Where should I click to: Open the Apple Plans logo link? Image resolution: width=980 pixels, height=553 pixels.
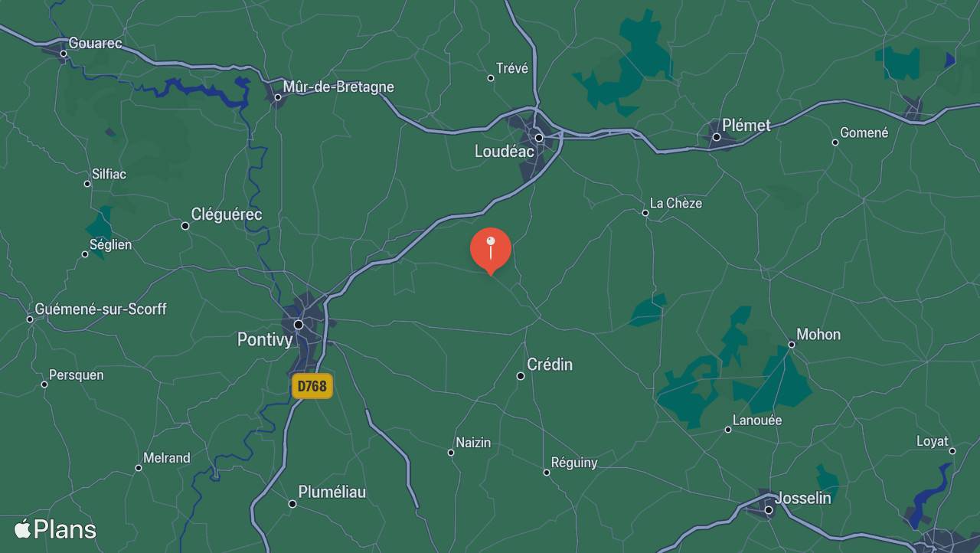pyautogui.click(x=55, y=529)
